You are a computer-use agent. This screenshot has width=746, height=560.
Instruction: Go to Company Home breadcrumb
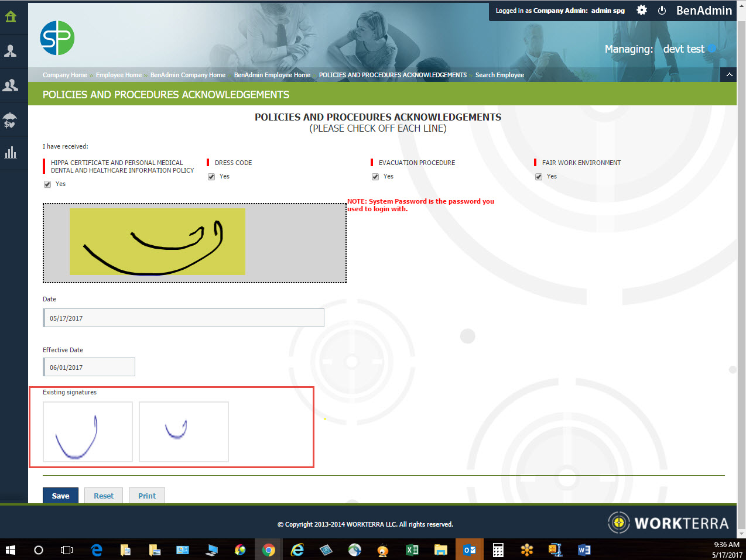coord(65,75)
